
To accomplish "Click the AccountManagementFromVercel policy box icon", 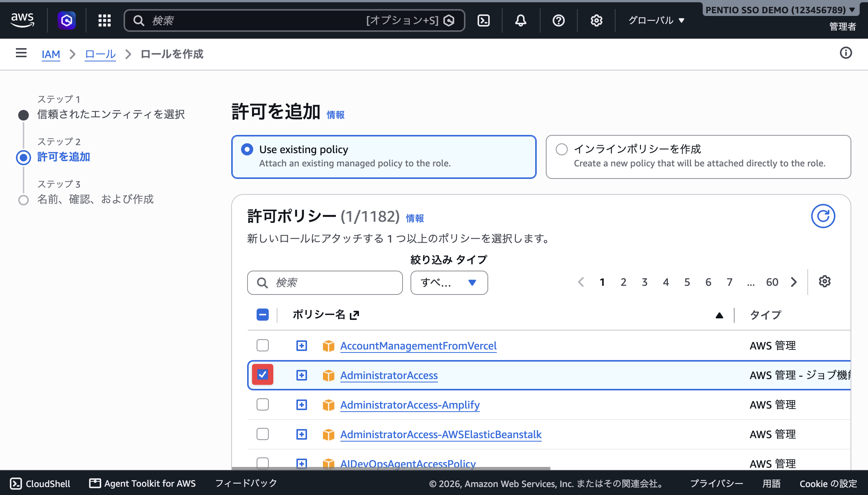I will tap(329, 346).
